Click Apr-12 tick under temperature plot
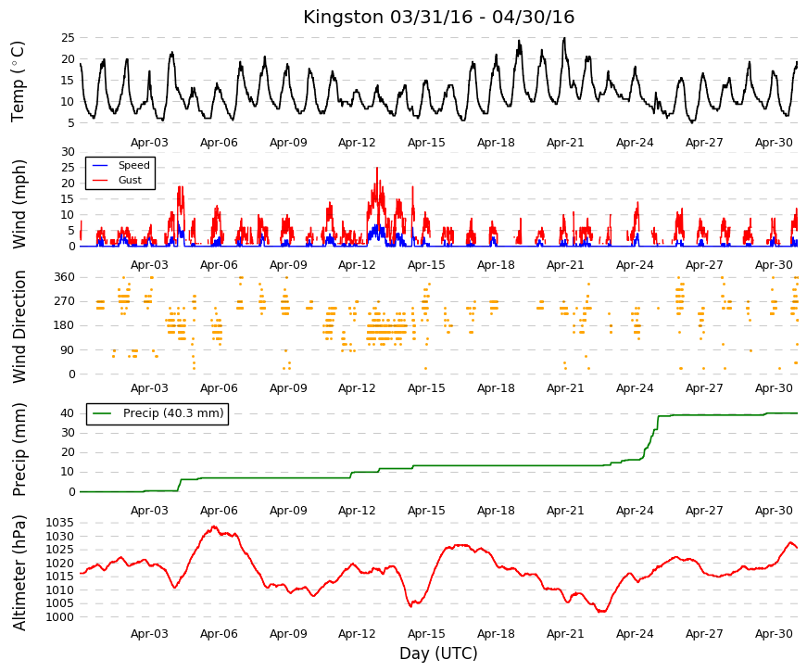This screenshot has width=807, height=672. point(357,143)
